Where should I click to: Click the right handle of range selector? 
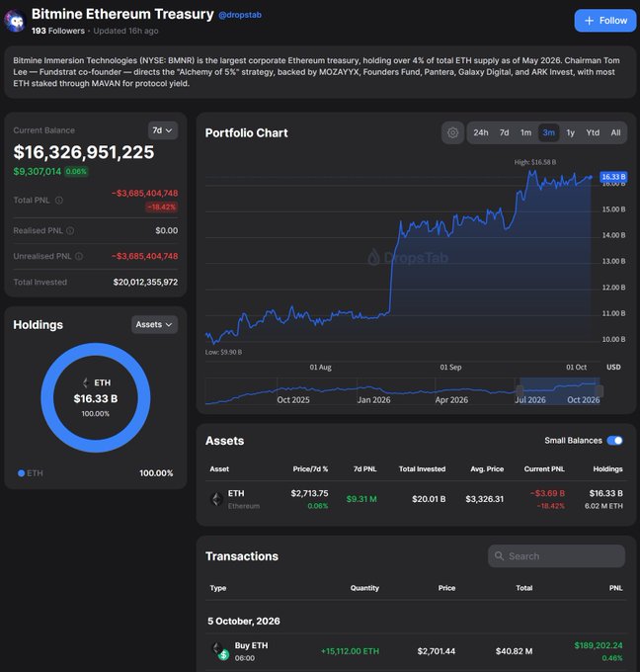click(600, 391)
